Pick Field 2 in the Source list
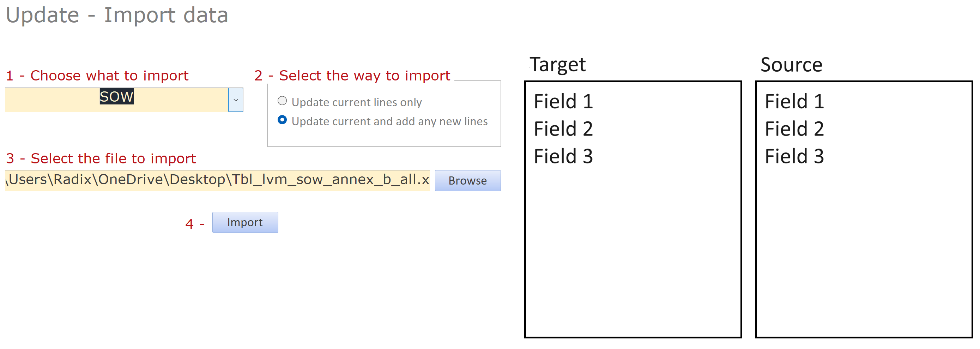The height and width of the screenshot is (349, 980). [794, 129]
